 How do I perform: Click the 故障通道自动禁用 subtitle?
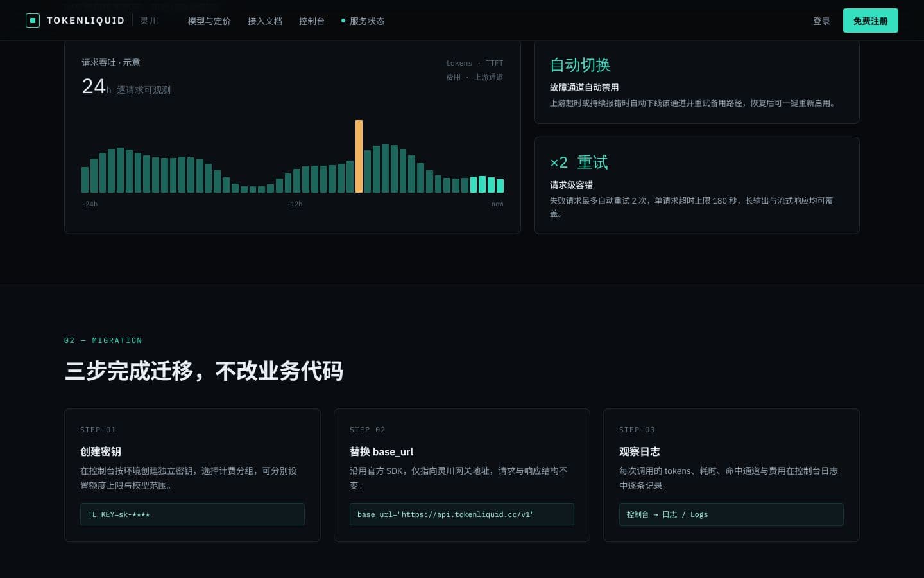click(x=585, y=87)
